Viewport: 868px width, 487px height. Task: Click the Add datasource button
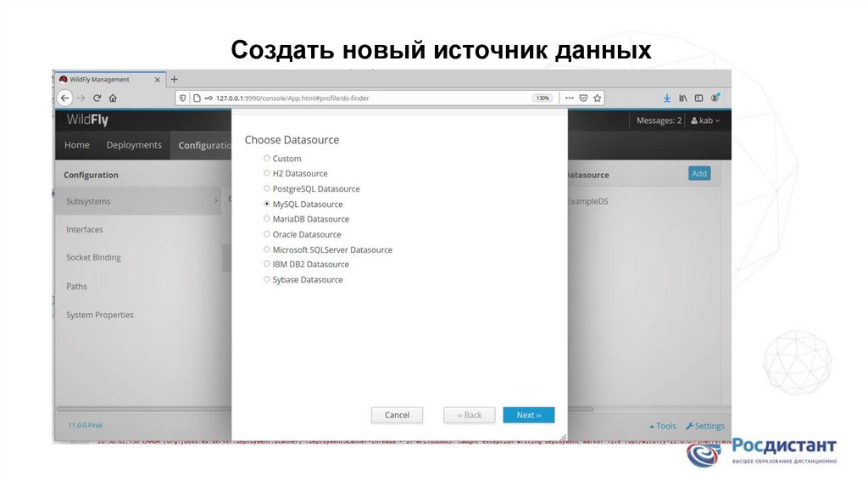pos(699,173)
